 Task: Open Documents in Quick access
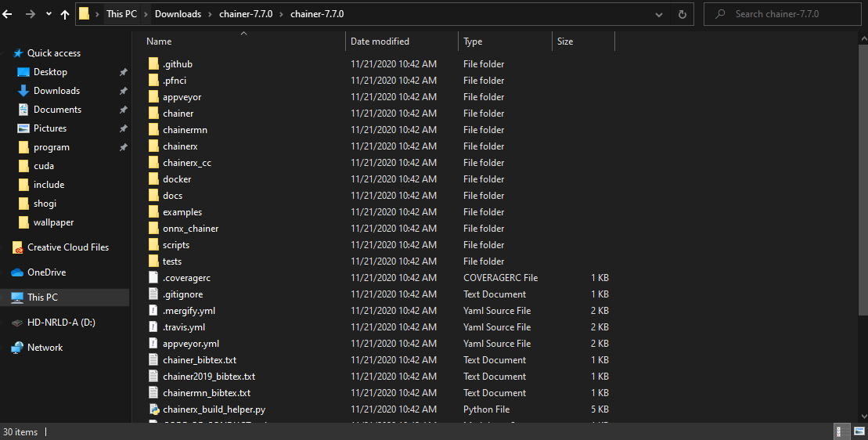(57, 110)
